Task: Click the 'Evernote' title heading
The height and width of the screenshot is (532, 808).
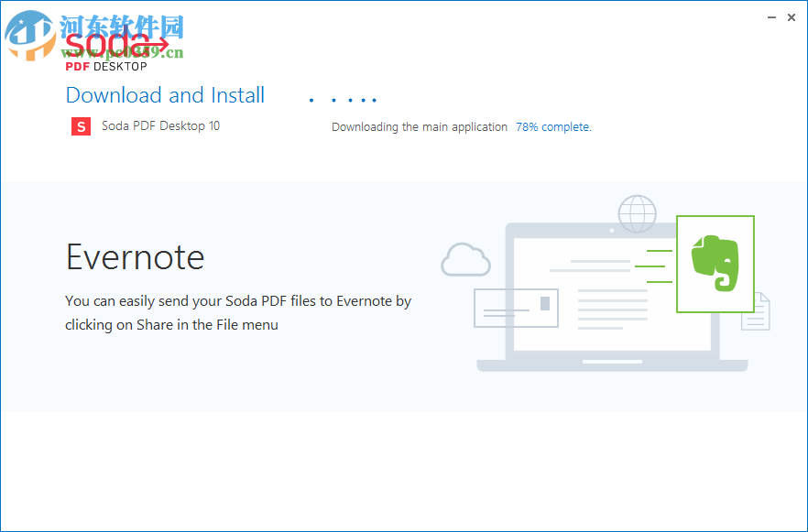Action: [x=135, y=257]
